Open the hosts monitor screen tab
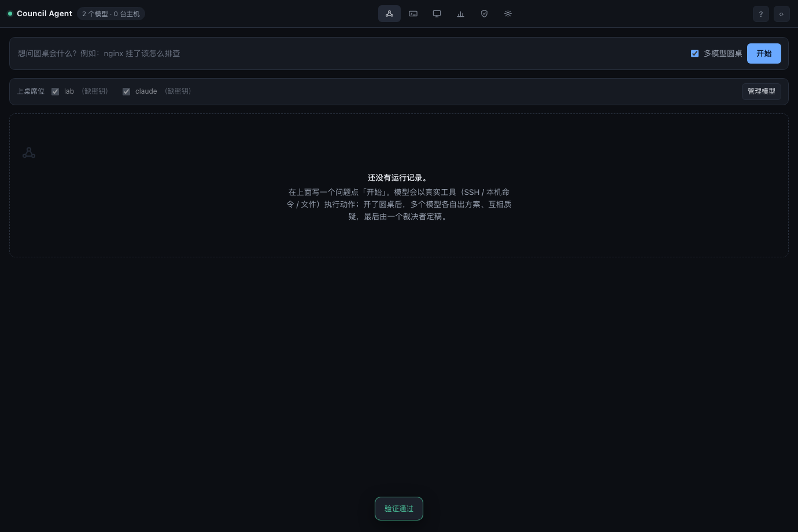The height and width of the screenshot is (532, 798). pyautogui.click(x=437, y=14)
